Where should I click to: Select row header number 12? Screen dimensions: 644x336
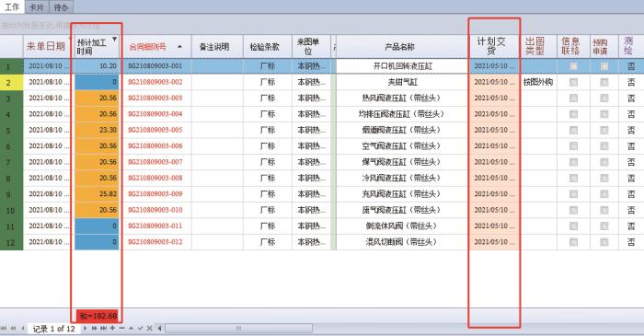pos(11,242)
